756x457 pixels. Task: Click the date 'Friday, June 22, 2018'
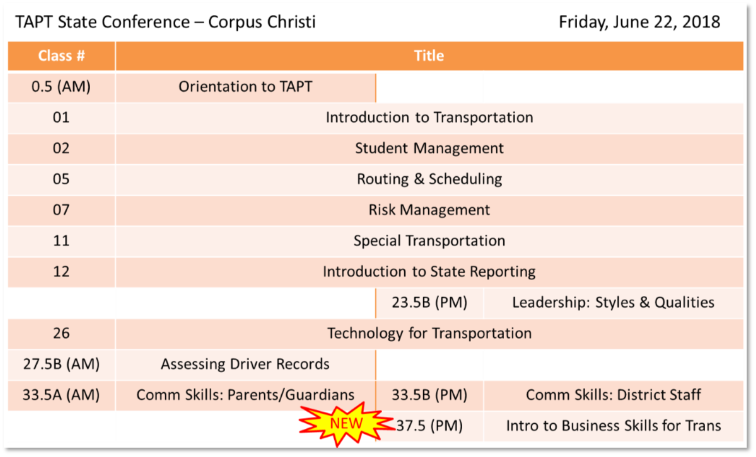pyautogui.click(x=639, y=22)
